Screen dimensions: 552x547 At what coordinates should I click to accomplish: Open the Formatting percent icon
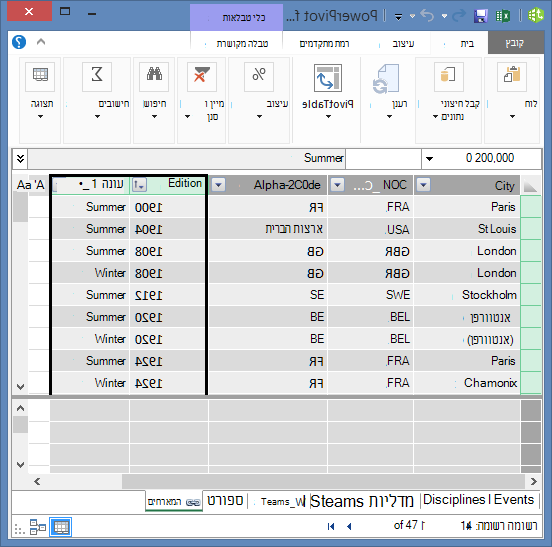259,76
